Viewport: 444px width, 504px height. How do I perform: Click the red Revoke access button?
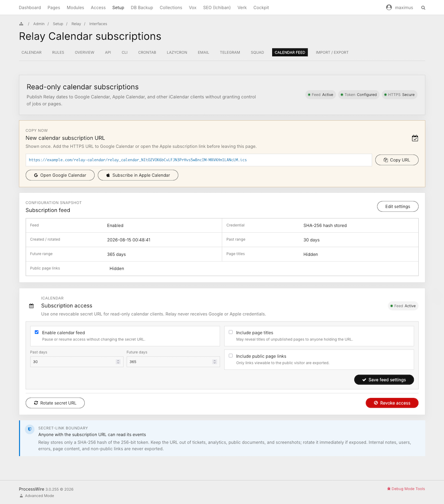(392, 403)
